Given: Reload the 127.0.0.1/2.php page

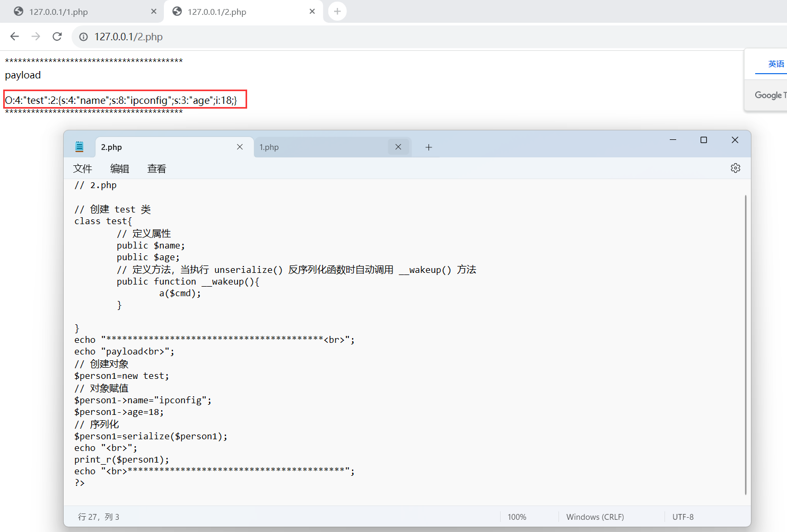Looking at the screenshot, I should click(x=57, y=37).
